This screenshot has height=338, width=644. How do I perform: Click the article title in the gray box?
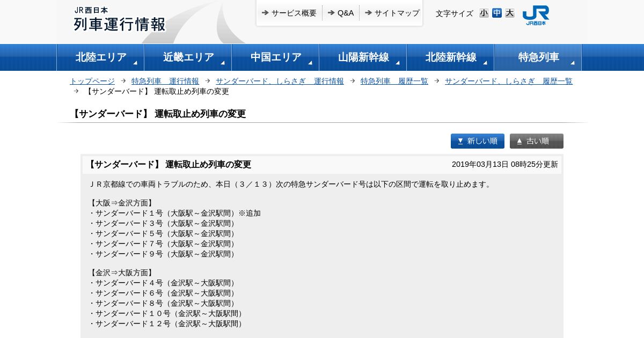pyautogui.click(x=169, y=164)
